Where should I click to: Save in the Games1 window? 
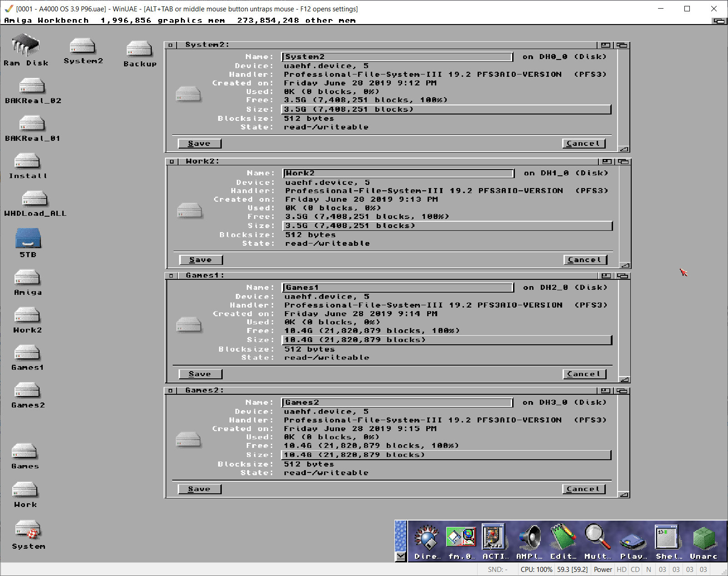[200, 374]
